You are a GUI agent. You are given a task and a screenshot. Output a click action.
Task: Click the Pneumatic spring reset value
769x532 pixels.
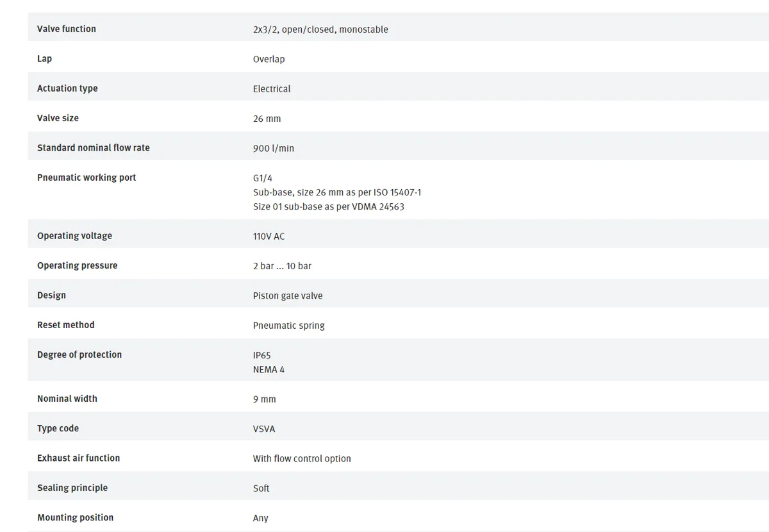click(x=288, y=326)
